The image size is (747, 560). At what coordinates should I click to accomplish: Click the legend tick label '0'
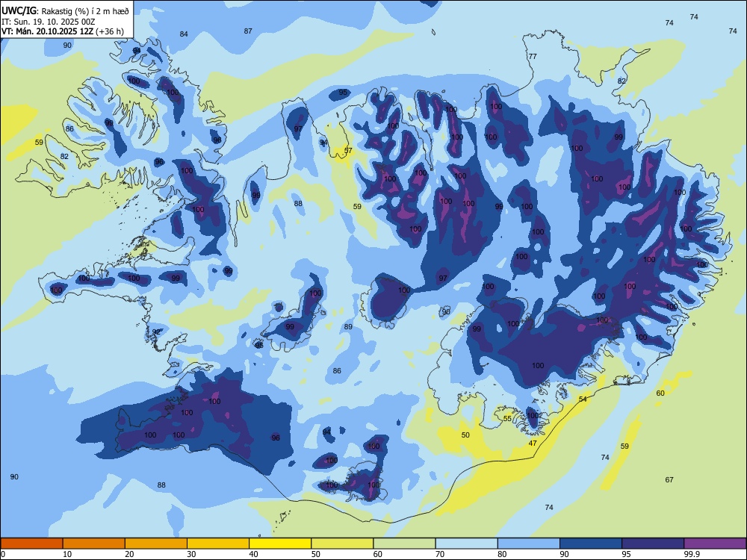coord(3,554)
